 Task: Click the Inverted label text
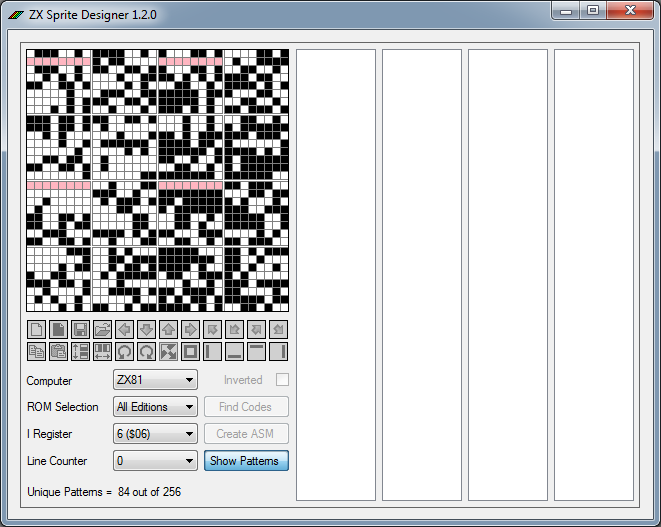tap(243, 380)
